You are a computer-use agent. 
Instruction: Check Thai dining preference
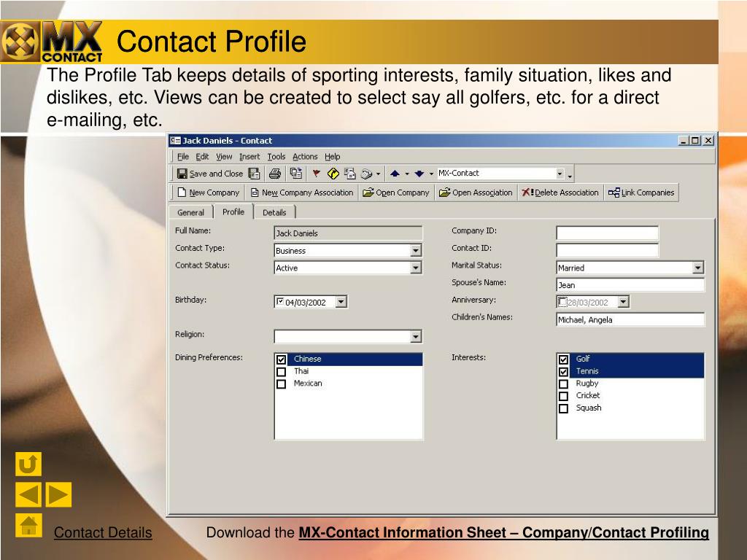point(281,371)
